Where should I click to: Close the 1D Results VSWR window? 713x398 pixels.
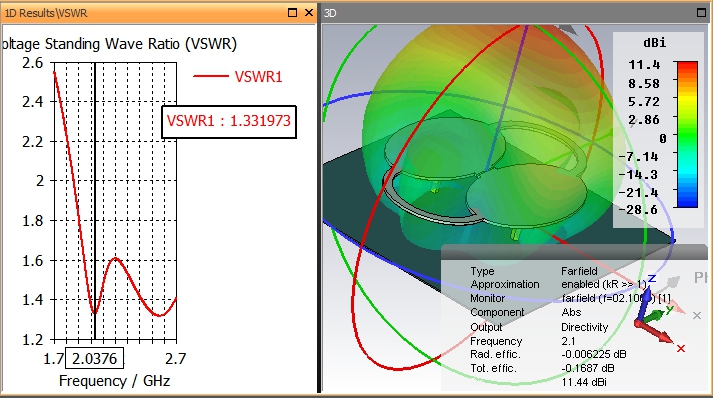coord(309,13)
